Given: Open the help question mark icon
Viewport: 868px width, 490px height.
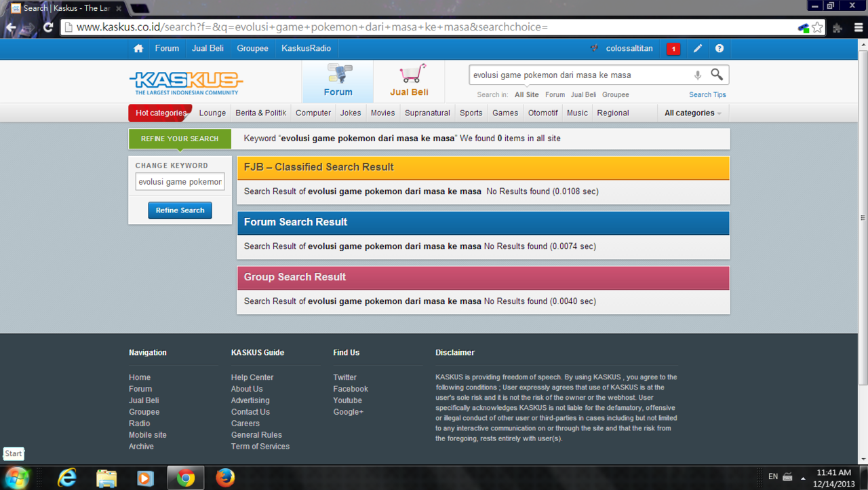Looking at the screenshot, I should coord(719,49).
